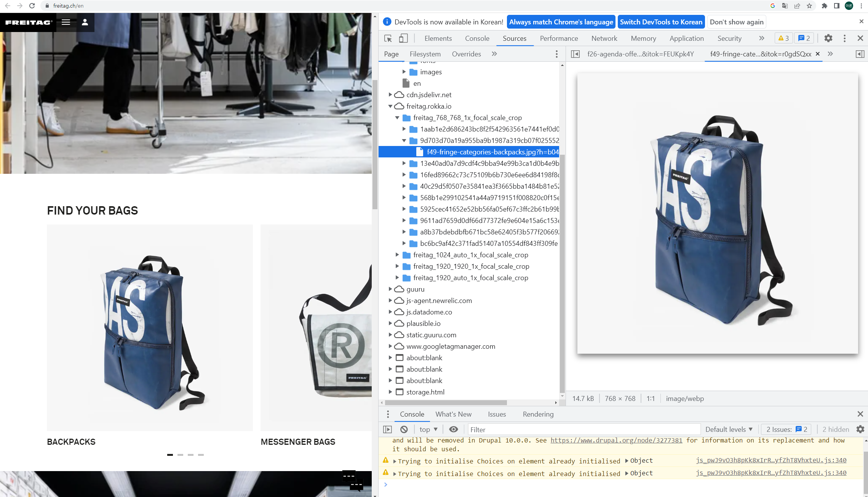868x497 pixels.
Task: Toggle the device toolbar icon
Action: [403, 38]
